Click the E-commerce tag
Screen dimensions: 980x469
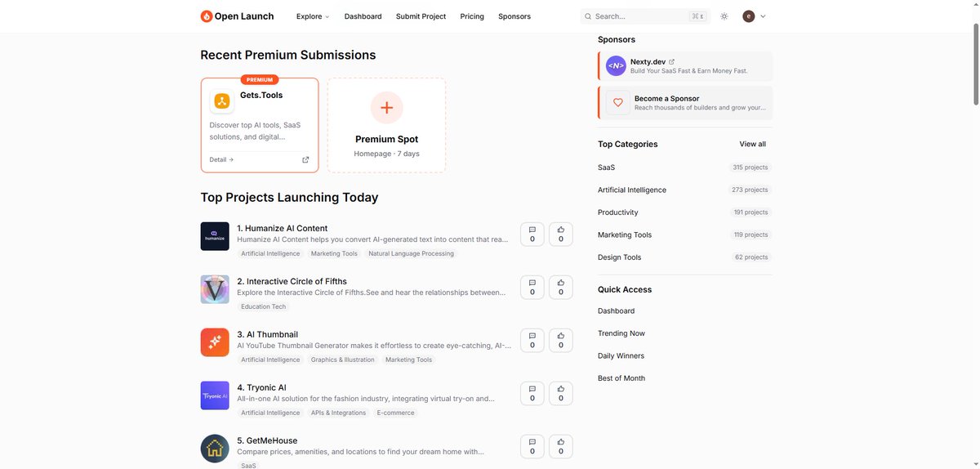(395, 413)
